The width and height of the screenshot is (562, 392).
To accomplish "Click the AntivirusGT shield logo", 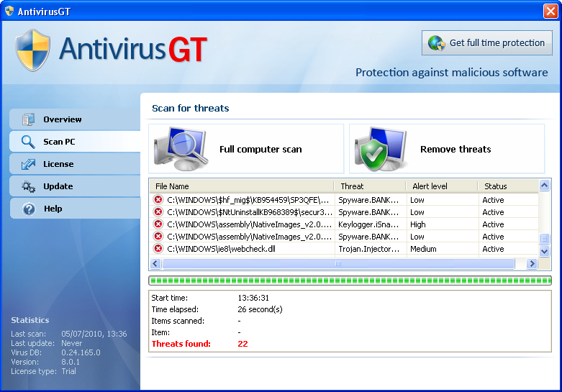I will coord(32,50).
